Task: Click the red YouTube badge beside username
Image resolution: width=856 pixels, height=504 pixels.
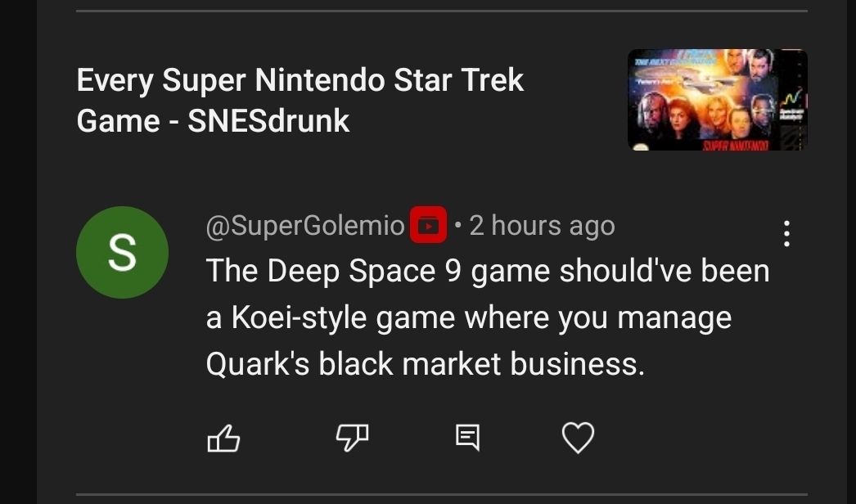Action: tap(429, 225)
